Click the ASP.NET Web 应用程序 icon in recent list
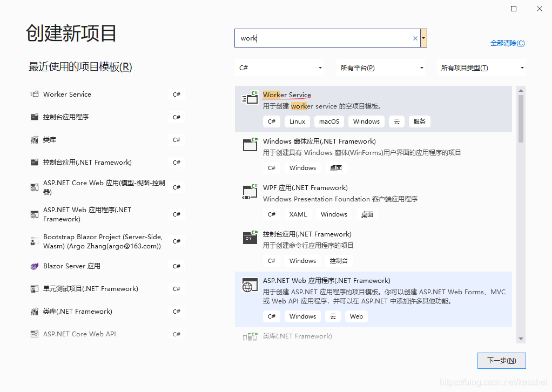This screenshot has height=392, width=552. [35, 214]
